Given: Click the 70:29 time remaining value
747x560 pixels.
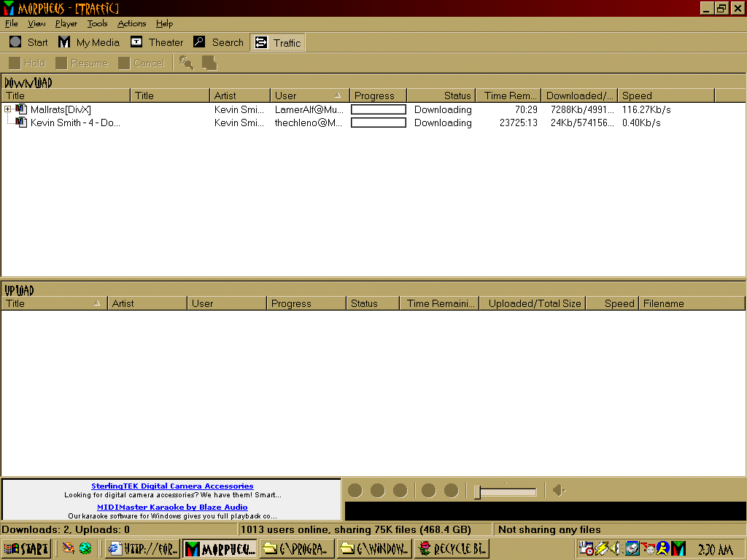Looking at the screenshot, I should (x=526, y=109).
